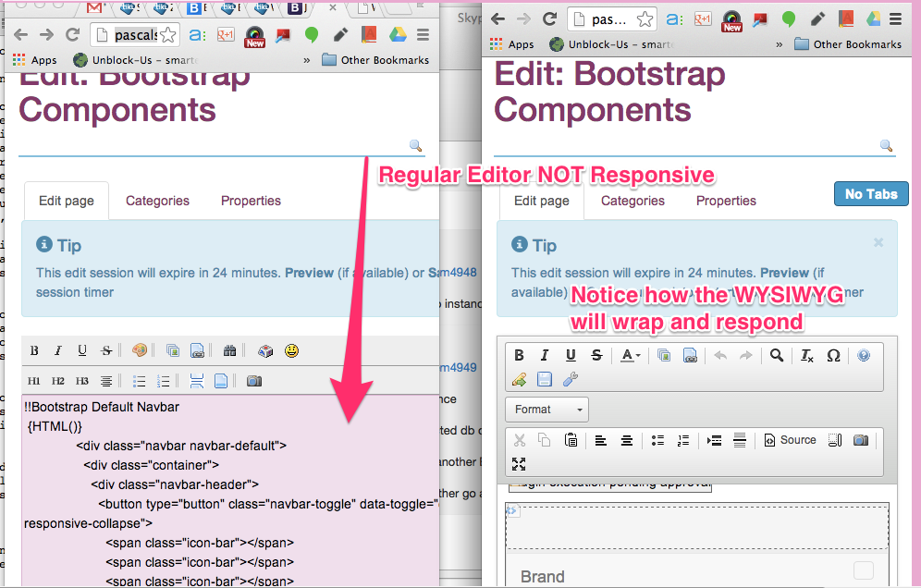921x588 pixels.
Task: Open the color palette icon in the regular editor
Action: click(140, 350)
